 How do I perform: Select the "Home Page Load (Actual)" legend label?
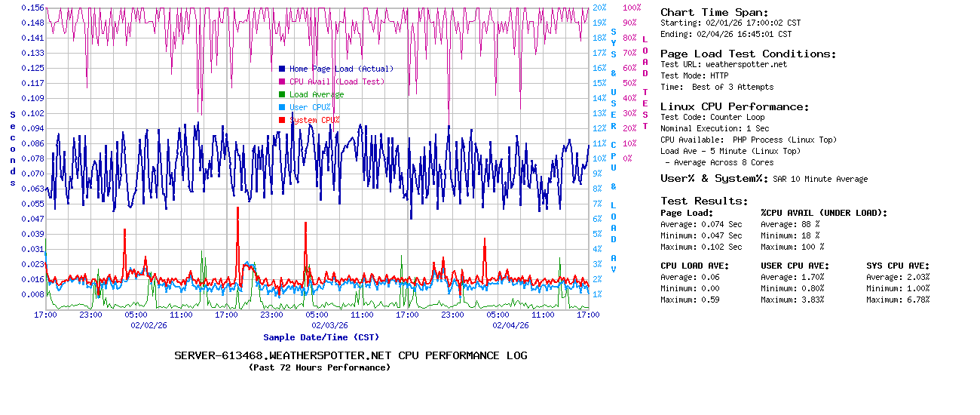[341, 69]
